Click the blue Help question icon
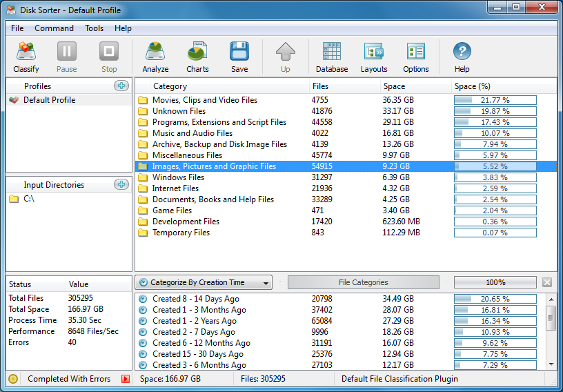Viewport: 563px width, 392px height. pyautogui.click(x=462, y=51)
